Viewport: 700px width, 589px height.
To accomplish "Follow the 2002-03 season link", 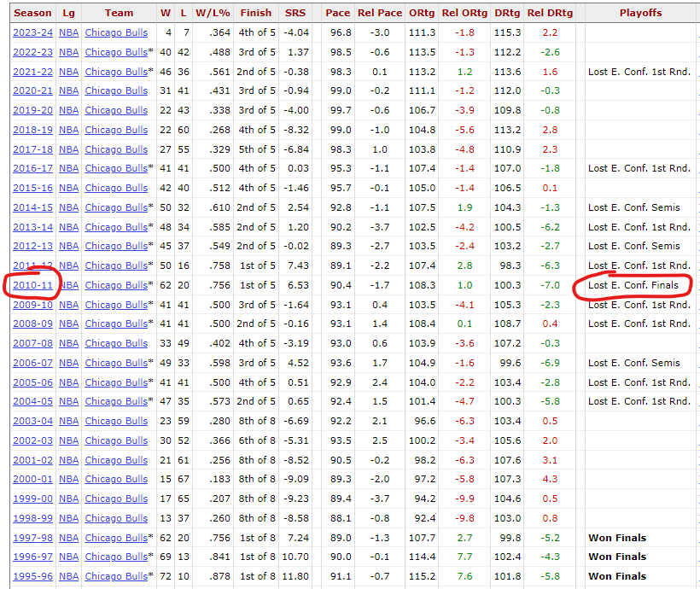I will 32,440.
